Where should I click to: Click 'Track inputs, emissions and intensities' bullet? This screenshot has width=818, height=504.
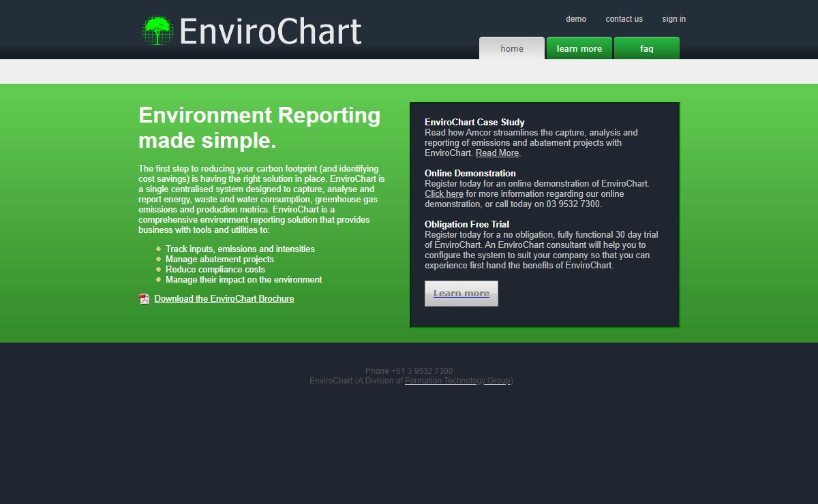[240, 249]
